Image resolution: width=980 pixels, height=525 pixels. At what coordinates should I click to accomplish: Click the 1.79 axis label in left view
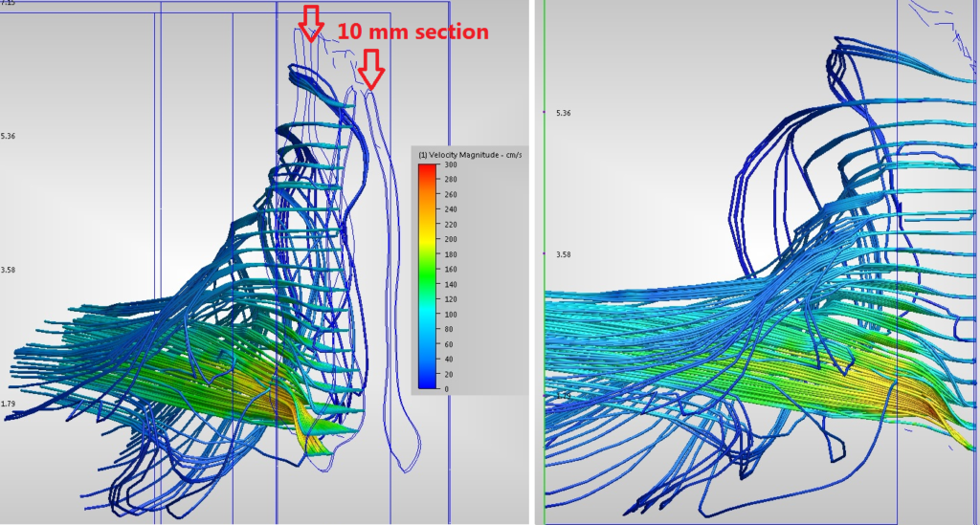click(9, 404)
